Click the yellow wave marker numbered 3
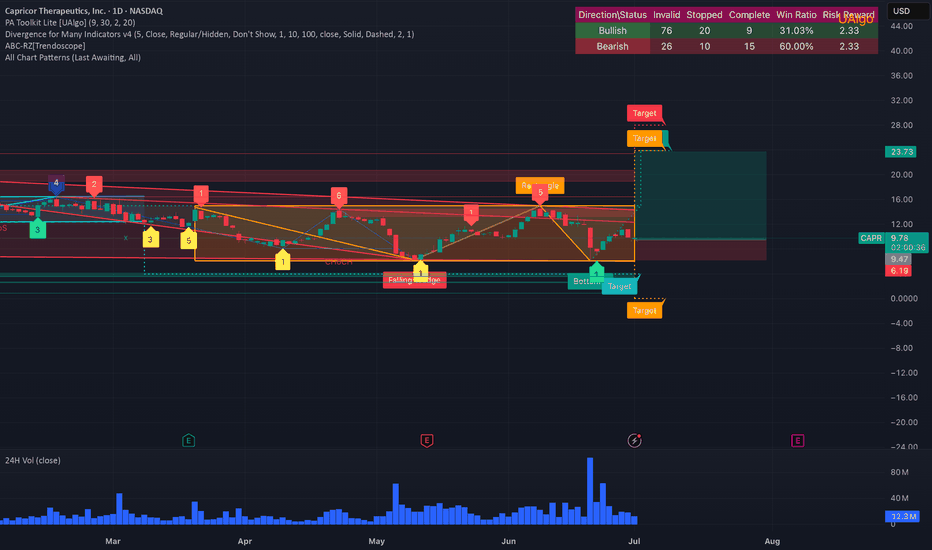932x550 pixels. pos(150,238)
